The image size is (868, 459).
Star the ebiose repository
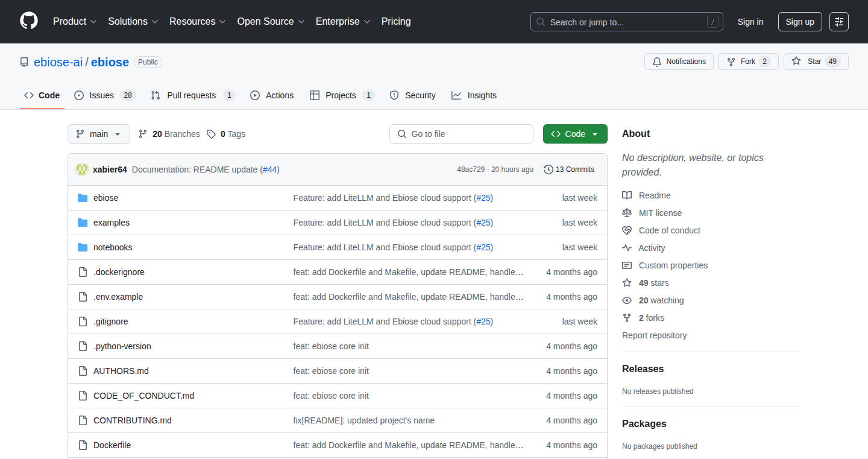(x=816, y=62)
